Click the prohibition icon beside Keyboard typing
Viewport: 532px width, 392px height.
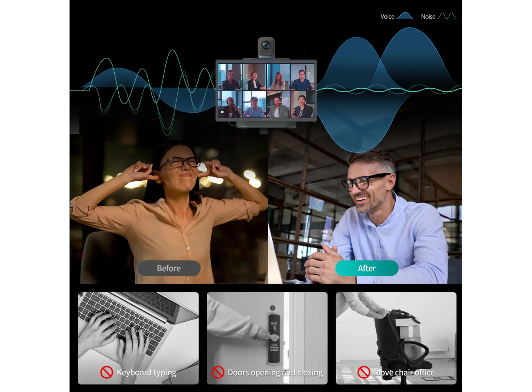(107, 372)
